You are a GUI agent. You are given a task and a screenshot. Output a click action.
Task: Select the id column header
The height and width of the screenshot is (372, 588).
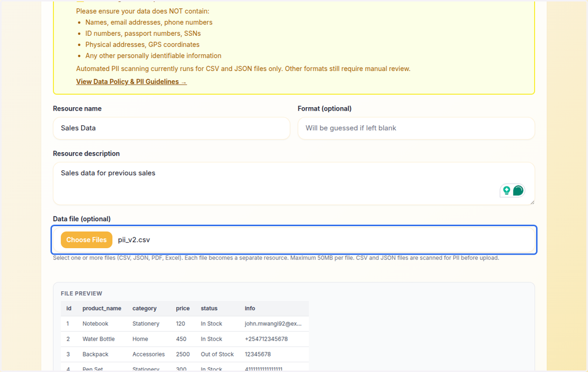(x=69, y=308)
